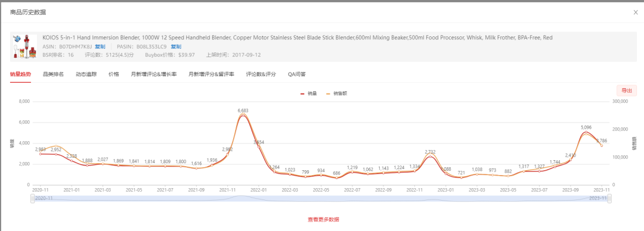The width and height of the screenshot is (644, 231).
Task: Copy the ASIN B07DHM7K8J
Action: 100,47
